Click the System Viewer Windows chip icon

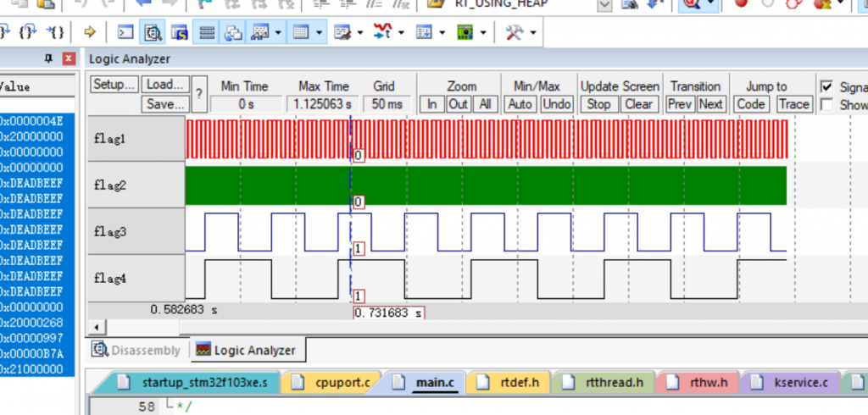(465, 33)
